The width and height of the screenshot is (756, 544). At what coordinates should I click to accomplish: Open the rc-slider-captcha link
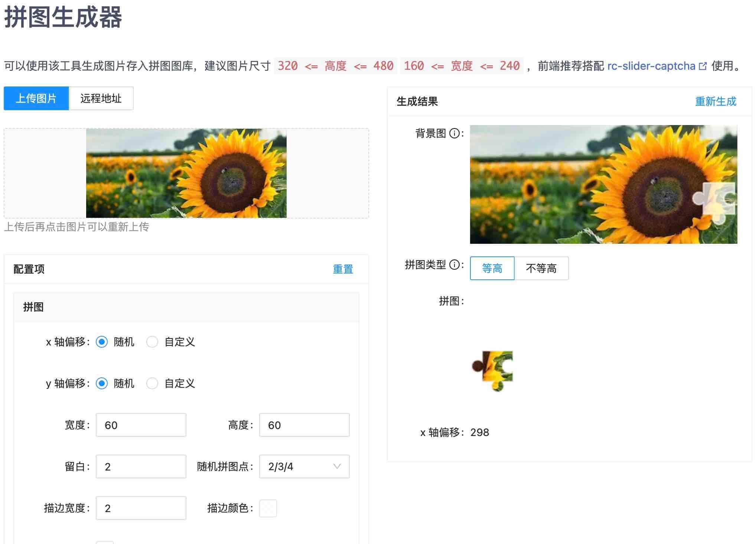pyautogui.click(x=651, y=66)
